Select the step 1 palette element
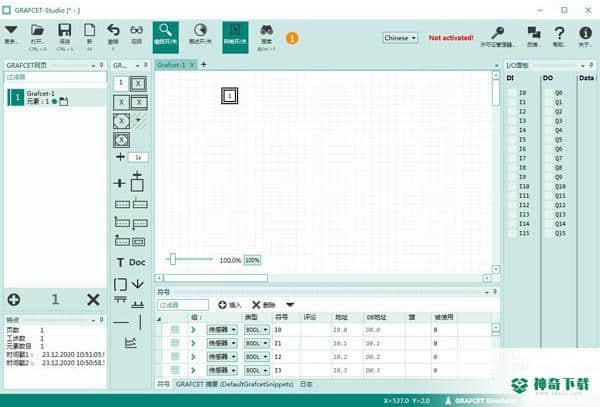Image resolution: width=600 pixels, height=407 pixels. pos(121,83)
